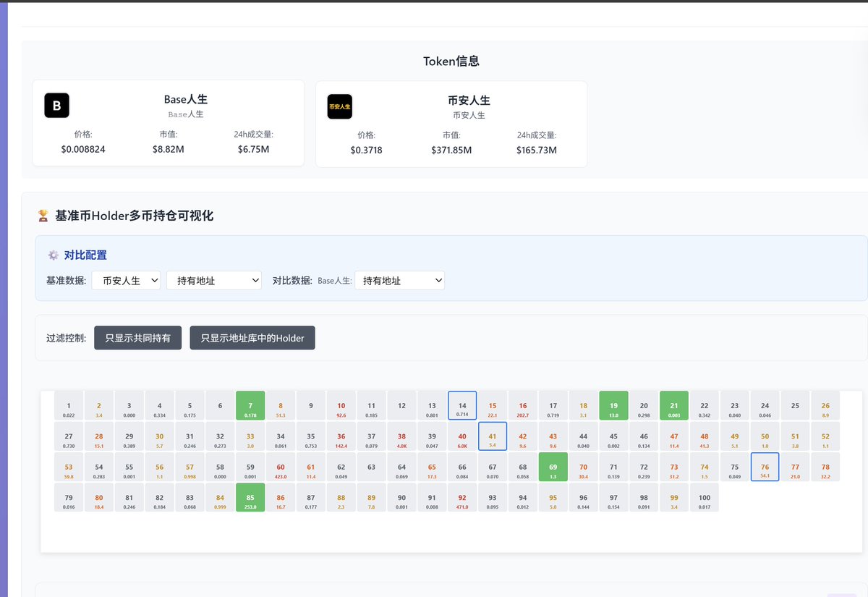
Task: Toggle 只显示地址库中的Holder filter button
Action: tap(252, 338)
